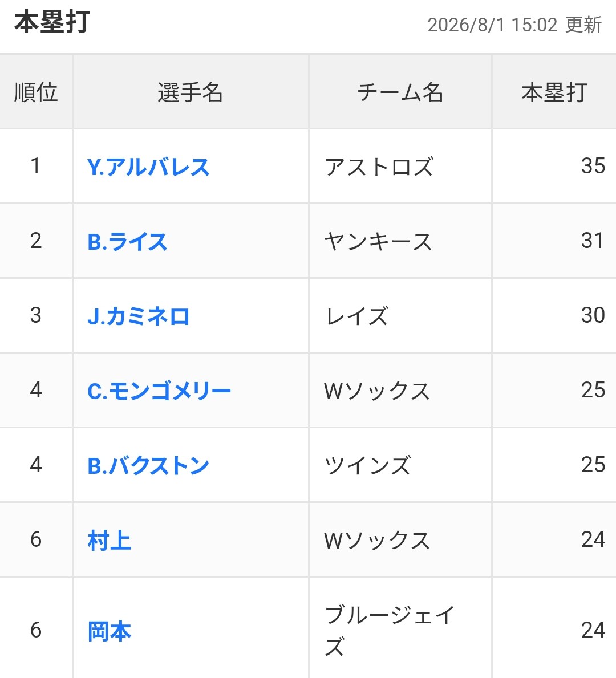
Task: Click the home run count 35
Action: (593, 165)
